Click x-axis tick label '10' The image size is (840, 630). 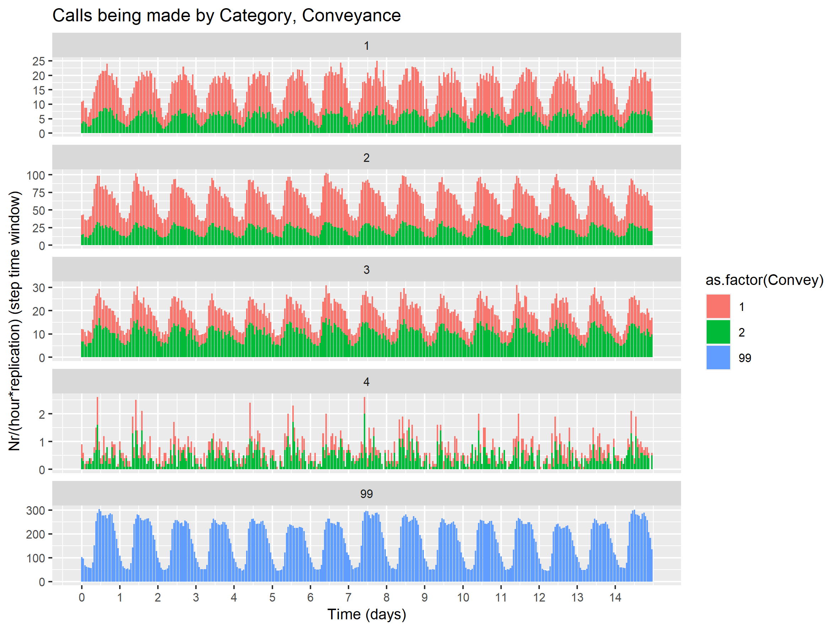pyautogui.click(x=463, y=597)
